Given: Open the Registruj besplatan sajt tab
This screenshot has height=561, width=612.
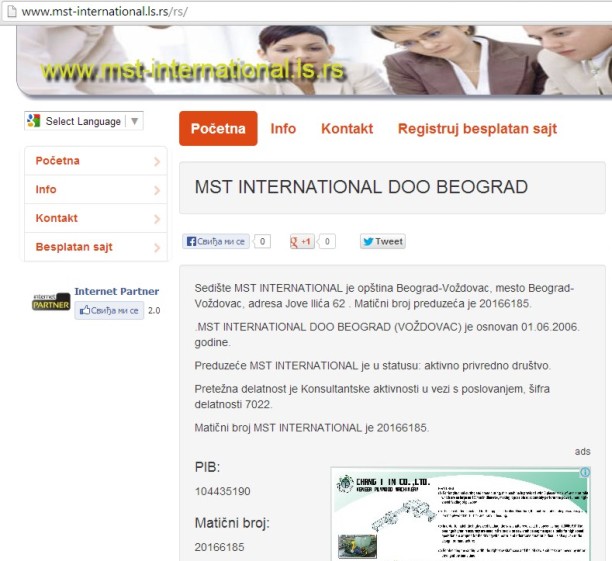Looking at the screenshot, I should pyautogui.click(x=477, y=129).
